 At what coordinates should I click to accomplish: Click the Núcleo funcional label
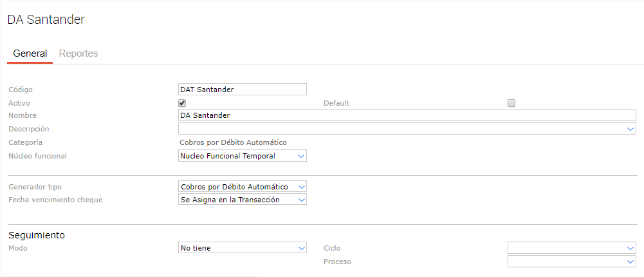click(x=37, y=156)
